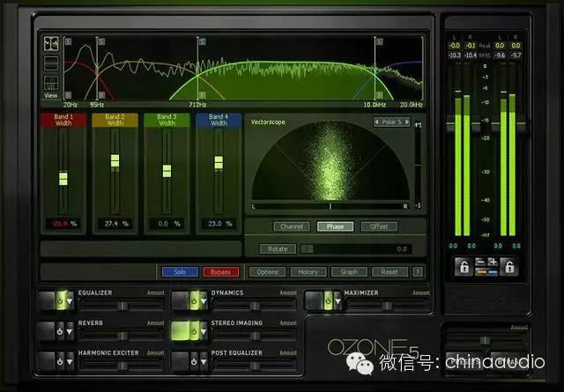Viewport: 564px width, 392px height.
Task: Toggle the Dynamics module power button
Action: coord(194,300)
